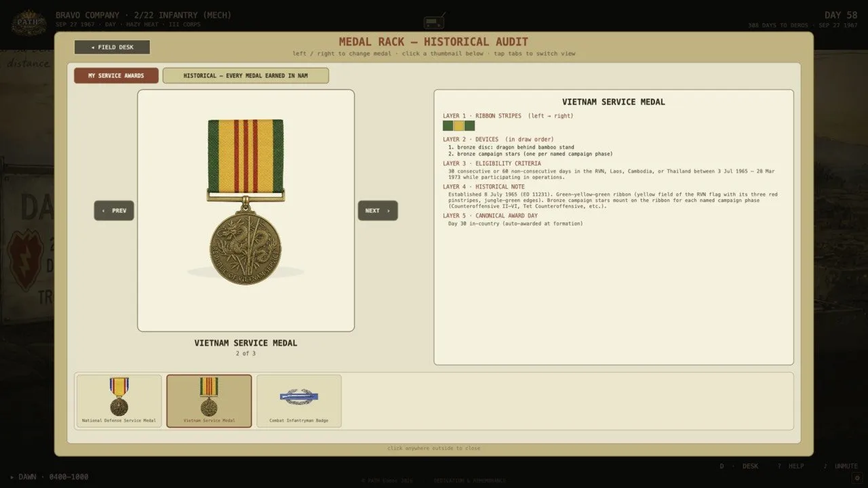The width and height of the screenshot is (868, 488).
Task: Click the Layer 1 Ribbon Stripes heading
Action: 508,116
